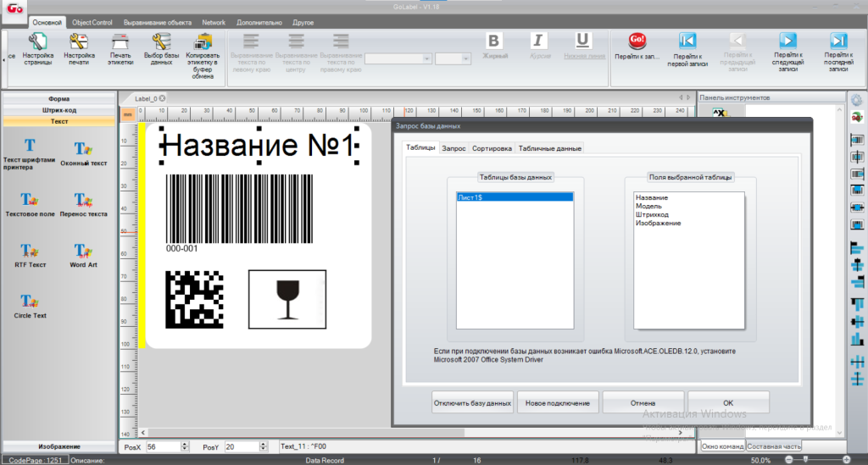Expand the Изображение section in the left panel
Image resolution: width=868 pixels, height=465 pixels.
pyautogui.click(x=58, y=446)
